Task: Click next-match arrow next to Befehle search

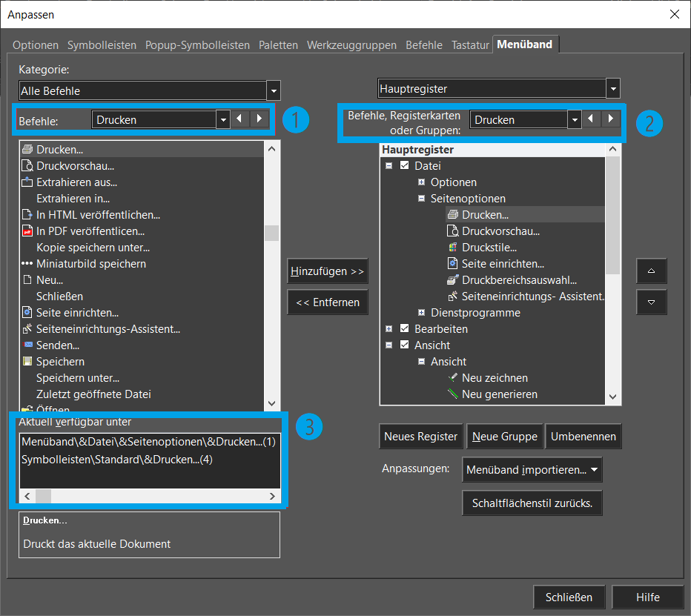Action: point(259,119)
